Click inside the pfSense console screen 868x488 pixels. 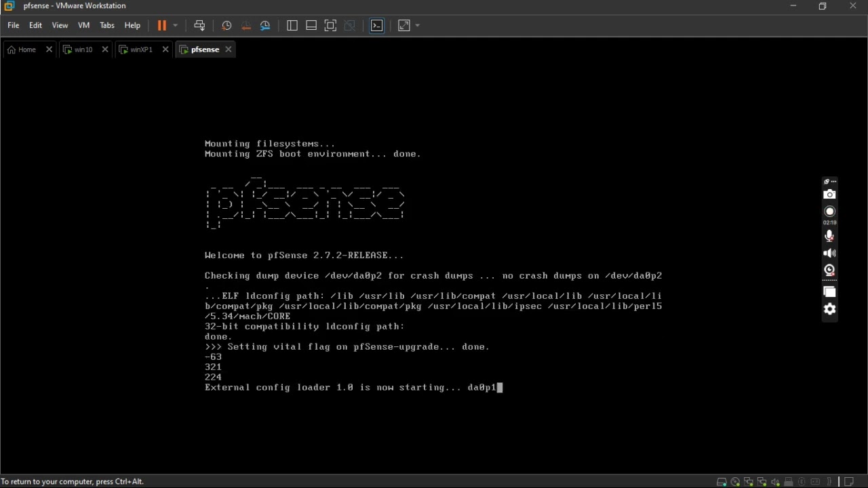434,266
